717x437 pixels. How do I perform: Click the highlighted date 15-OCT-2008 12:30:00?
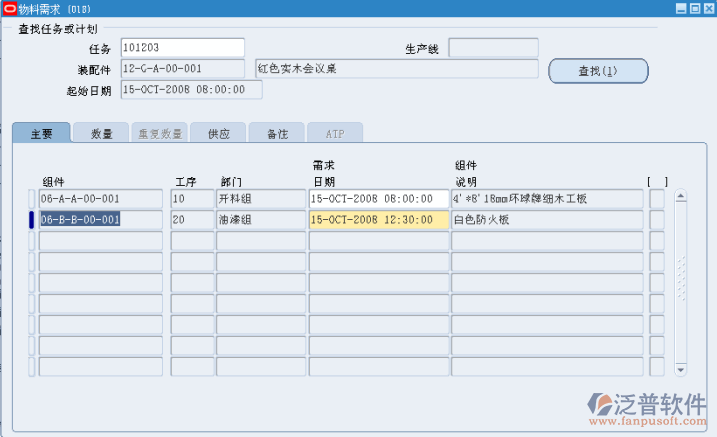(x=379, y=220)
